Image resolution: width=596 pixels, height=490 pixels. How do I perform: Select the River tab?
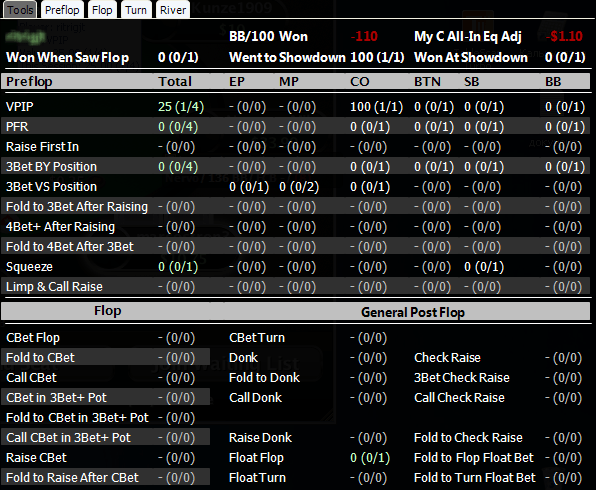173,10
